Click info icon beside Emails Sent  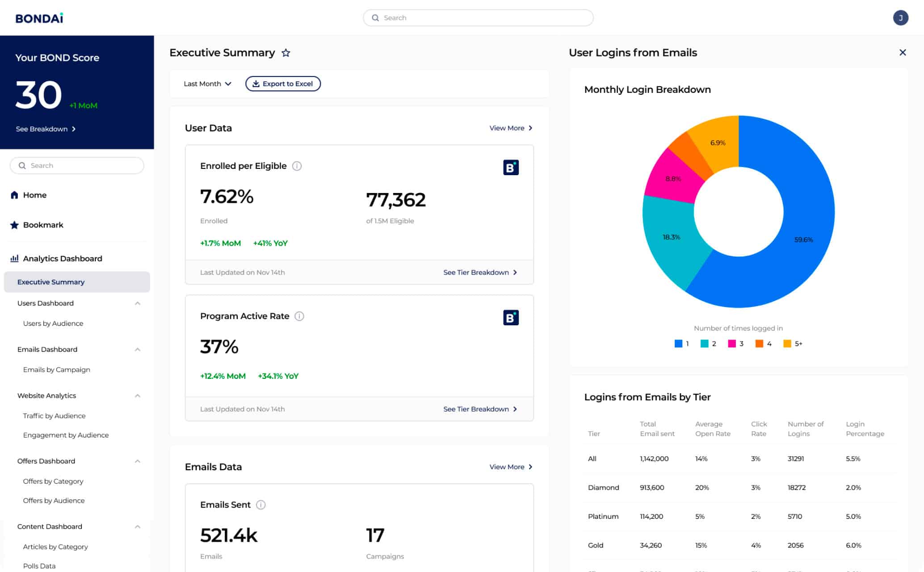tap(261, 505)
